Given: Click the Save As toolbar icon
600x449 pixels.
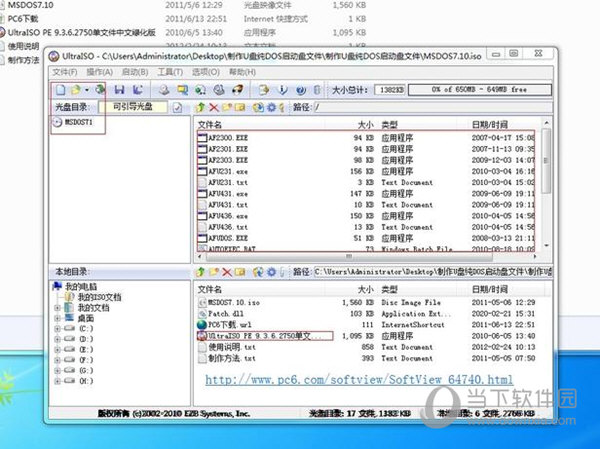Looking at the screenshot, I should tap(138, 90).
